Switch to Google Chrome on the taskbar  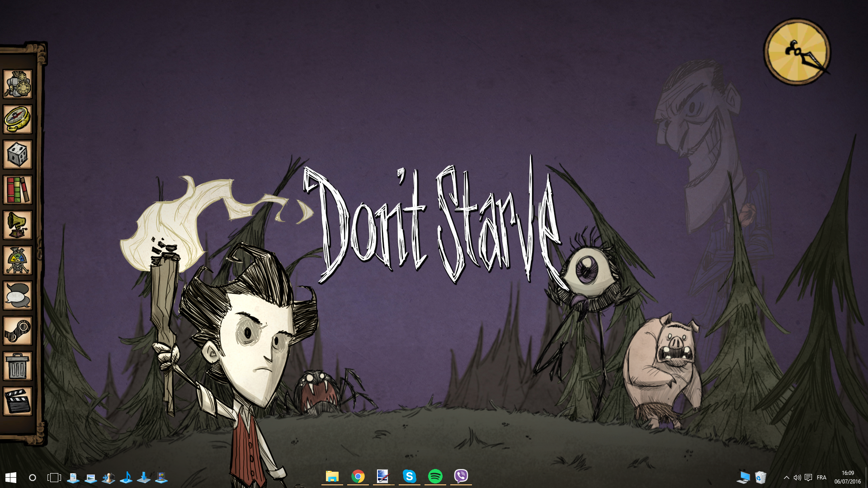358,477
